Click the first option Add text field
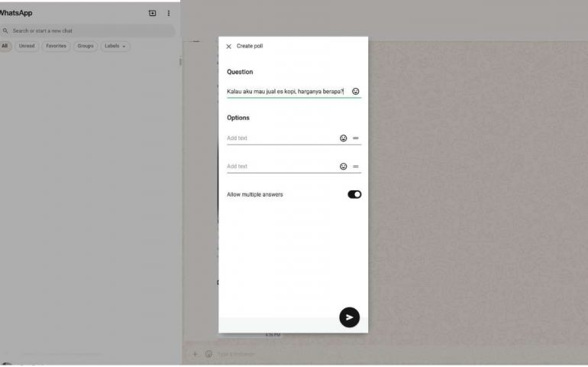Screen dimensions: 588x367 click(281, 138)
